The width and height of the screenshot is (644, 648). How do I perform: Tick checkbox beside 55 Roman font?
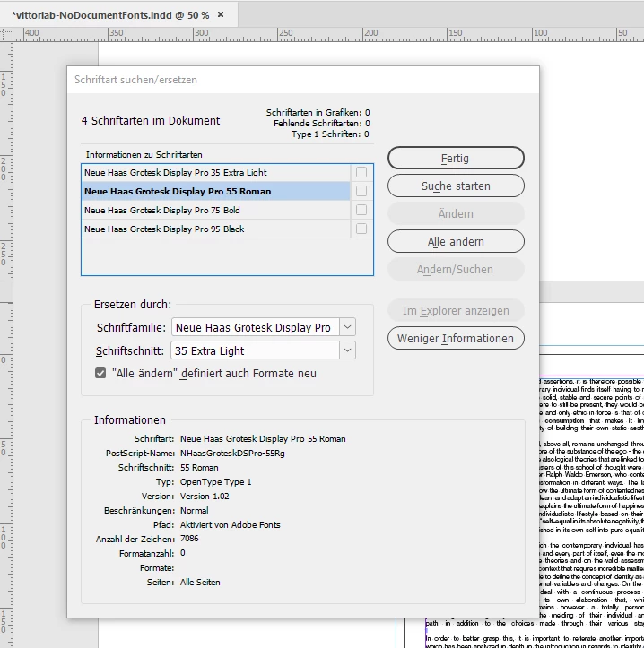coord(361,191)
